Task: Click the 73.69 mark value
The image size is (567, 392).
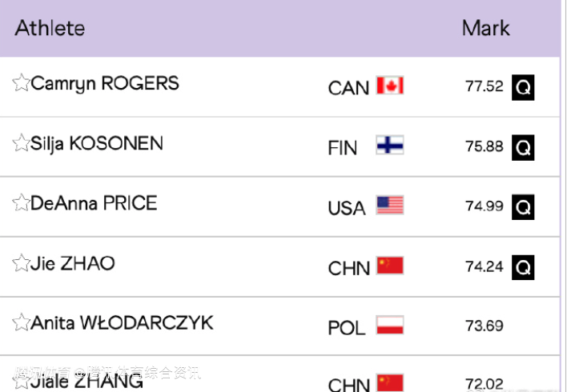Action: click(x=484, y=326)
